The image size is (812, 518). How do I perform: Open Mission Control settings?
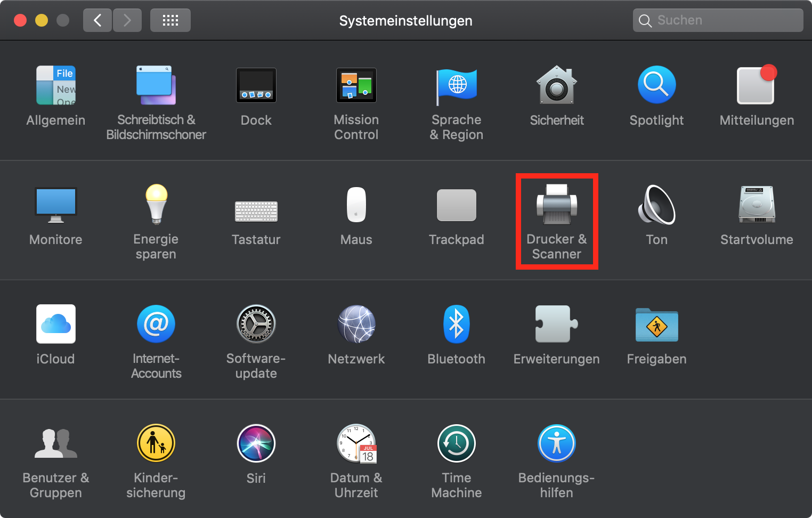point(356,85)
